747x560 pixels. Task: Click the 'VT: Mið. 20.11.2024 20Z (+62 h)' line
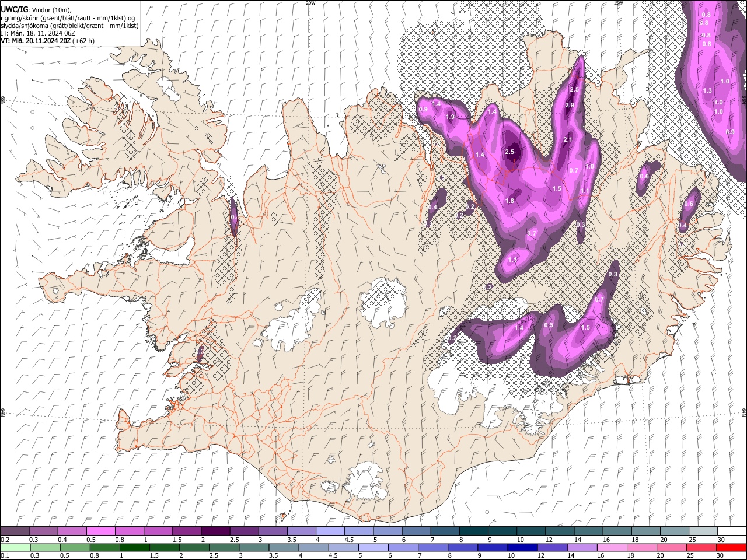pos(48,41)
